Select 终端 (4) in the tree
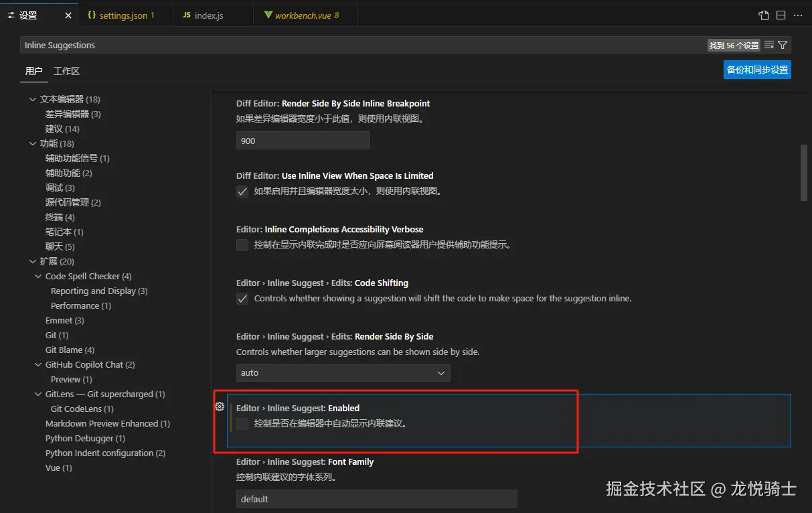This screenshot has width=812, height=513. pyautogui.click(x=60, y=217)
